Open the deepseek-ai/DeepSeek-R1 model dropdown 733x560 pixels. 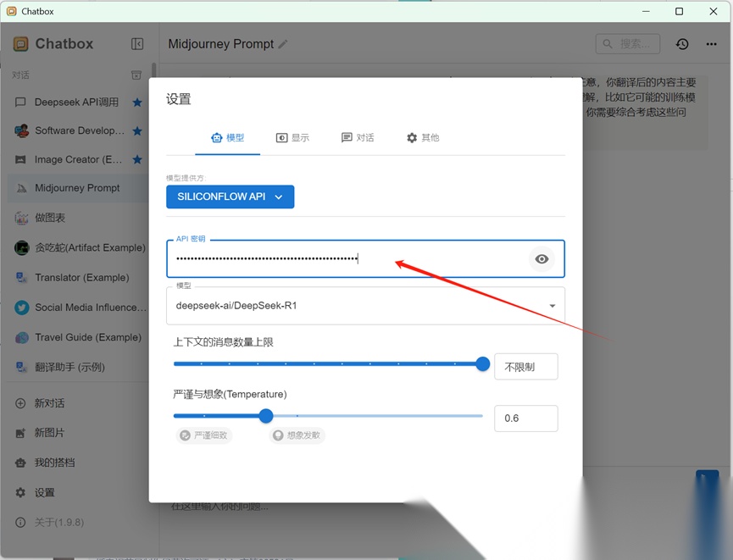[365, 306]
